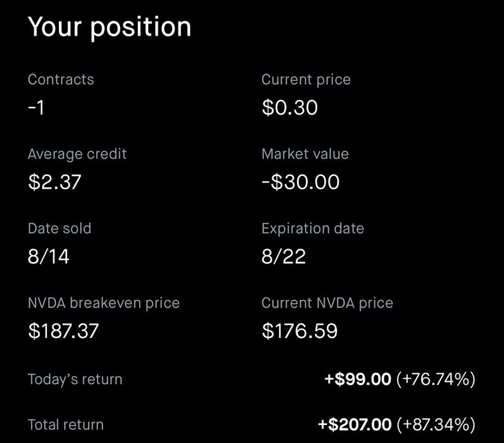Click the Current NVDA price label
Image resolution: width=504 pixels, height=443 pixels.
coord(327,303)
